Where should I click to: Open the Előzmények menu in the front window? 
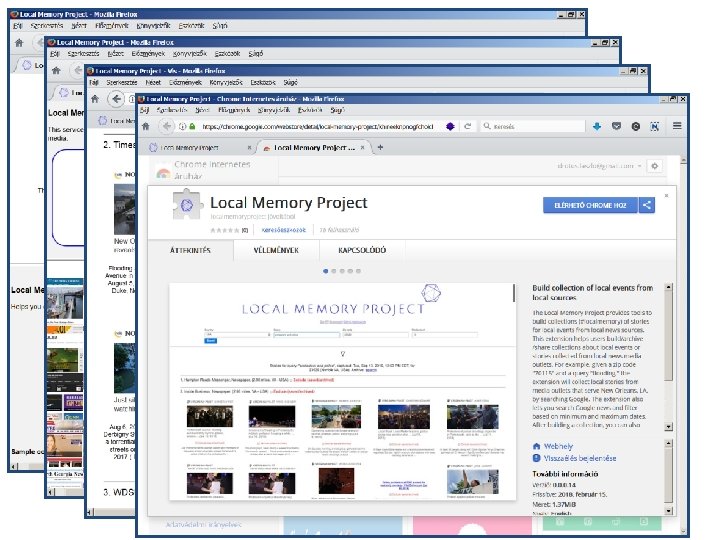click(234, 110)
